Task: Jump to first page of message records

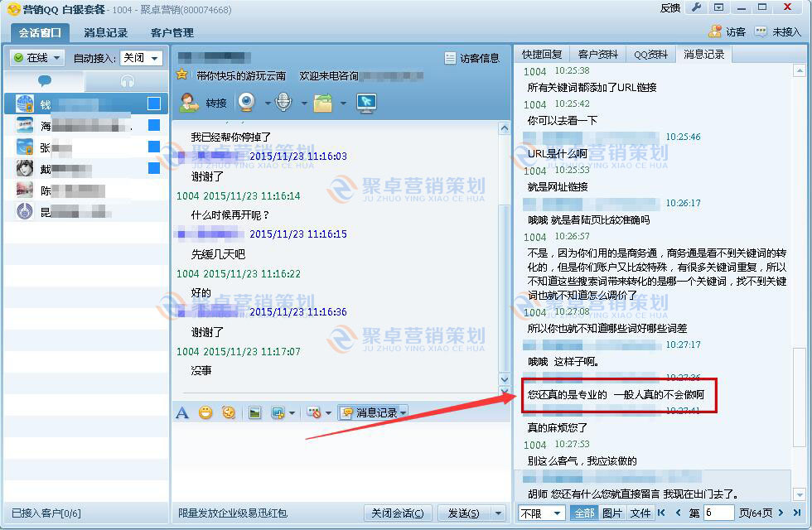Action: (x=661, y=513)
